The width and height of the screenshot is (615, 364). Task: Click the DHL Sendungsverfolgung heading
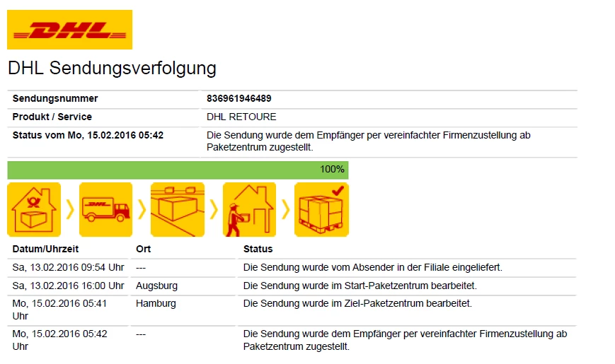click(113, 68)
